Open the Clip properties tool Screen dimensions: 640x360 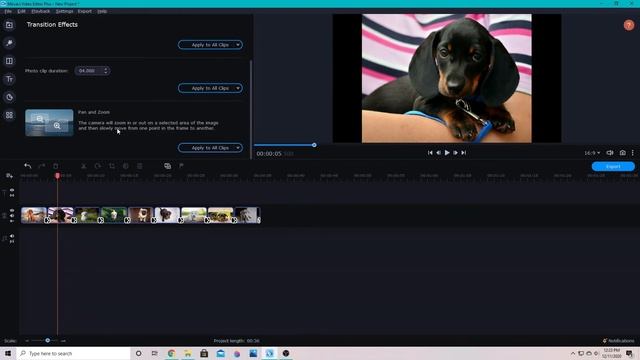click(140, 166)
